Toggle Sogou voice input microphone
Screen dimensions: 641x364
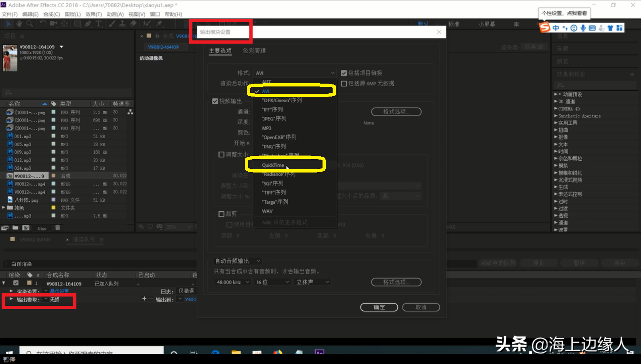[583, 28]
